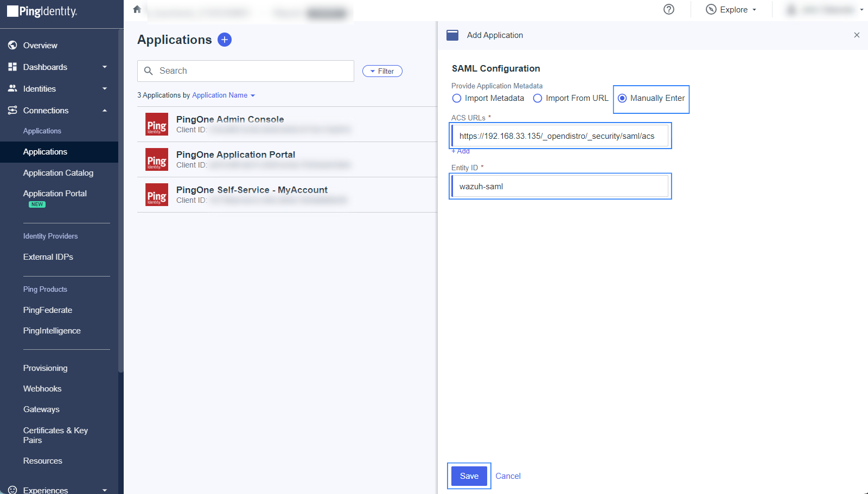Viewport: 868px width, 494px height.
Task: Close the Add Application panel
Action: 857,35
